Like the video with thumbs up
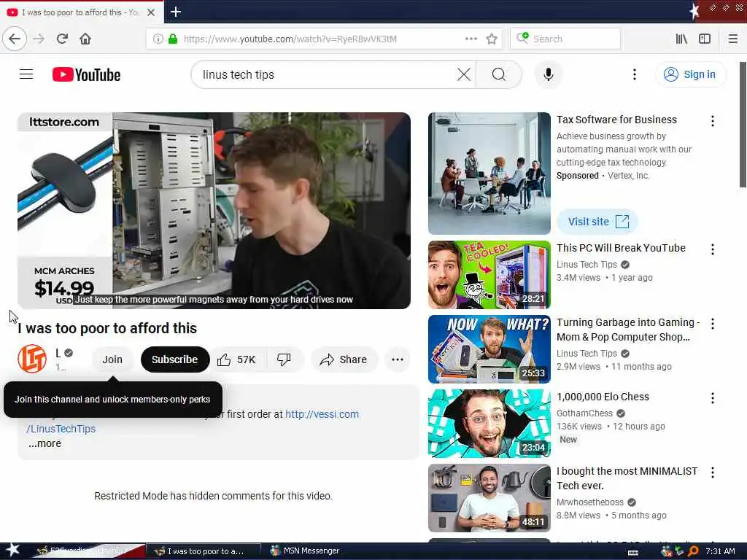The image size is (747, 560). tap(237, 359)
